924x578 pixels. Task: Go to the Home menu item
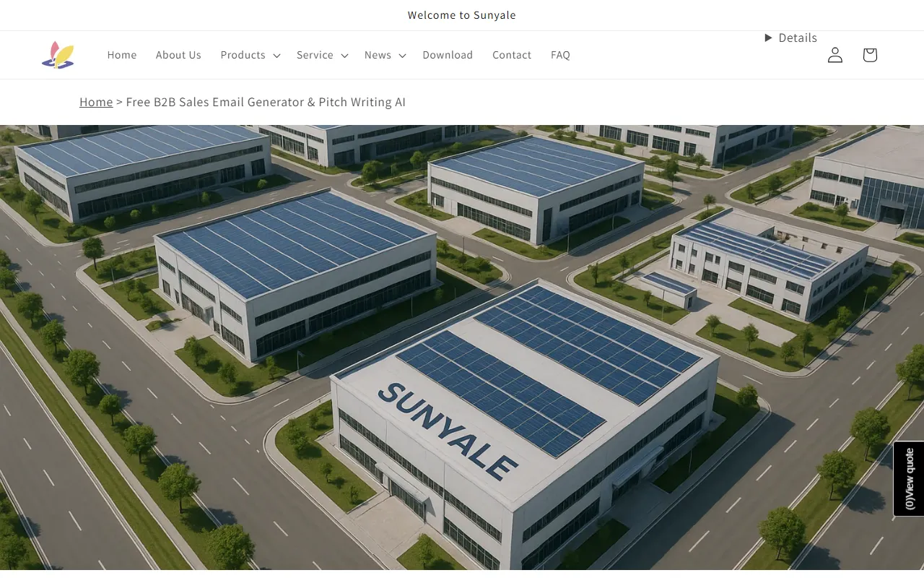coord(122,55)
